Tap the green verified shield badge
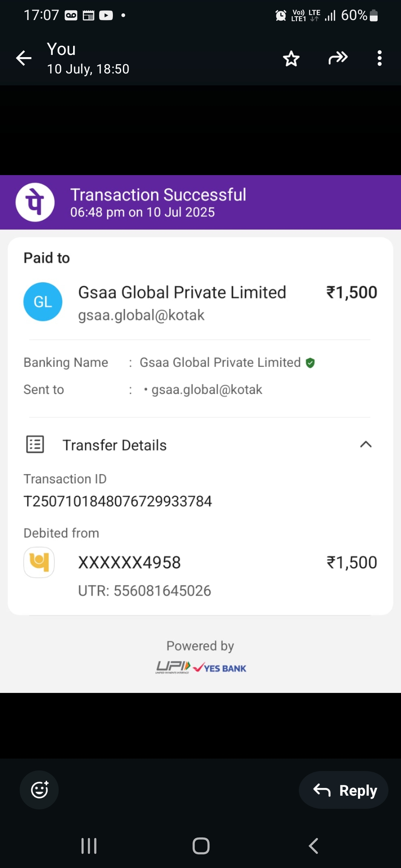The width and height of the screenshot is (401, 868). (310, 363)
